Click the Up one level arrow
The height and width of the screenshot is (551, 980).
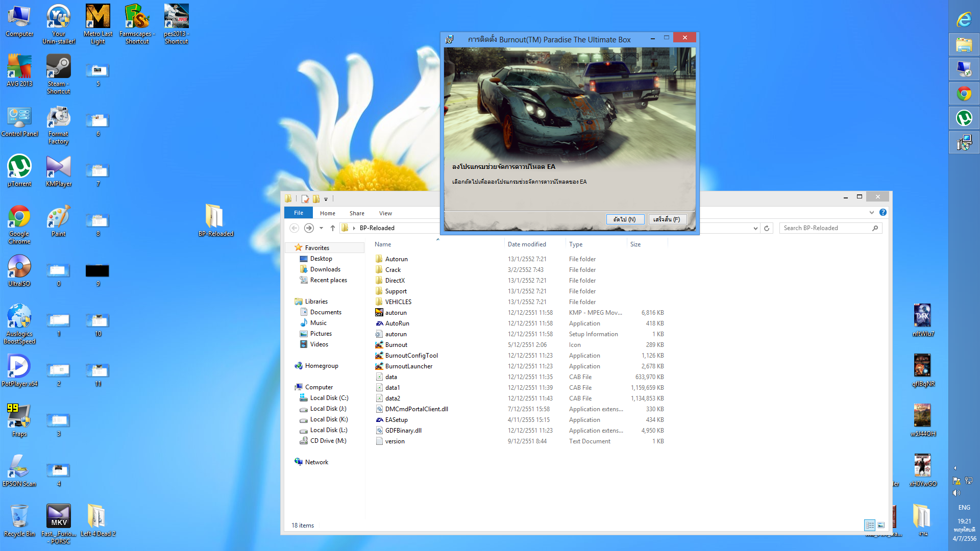(x=333, y=228)
